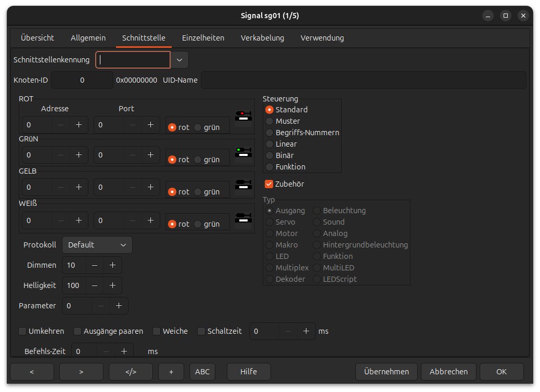Click the XML </> button
Viewport: 540px width, 392px height.
click(x=131, y=372)
